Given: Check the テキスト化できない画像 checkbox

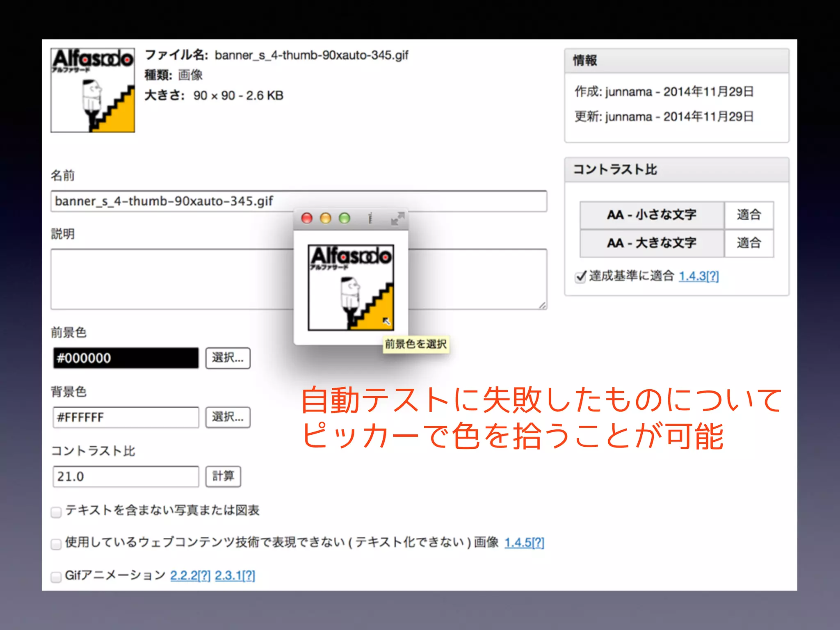Looking at the screenshot, I should pyautogui.click(x=56, y=544).
